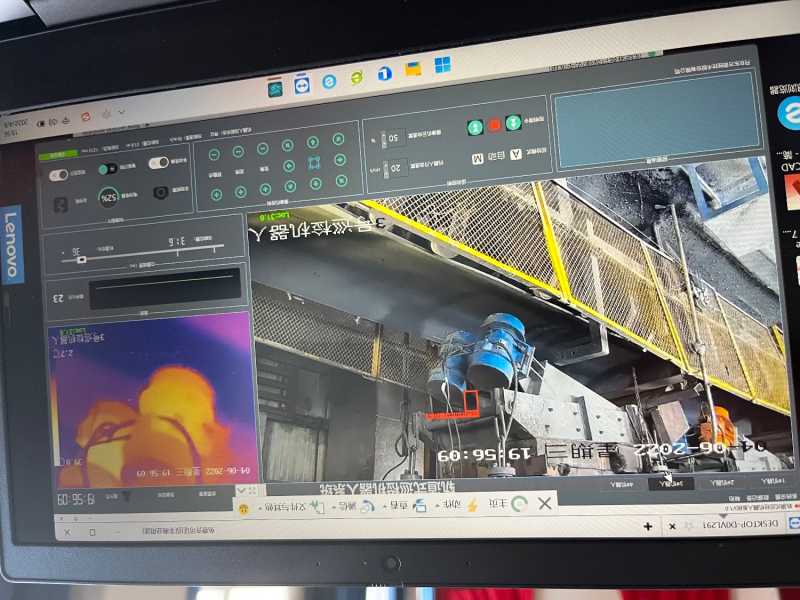800x600 pixels.
Task: Click the Windows Start button
Action: [x=441, y=65]
